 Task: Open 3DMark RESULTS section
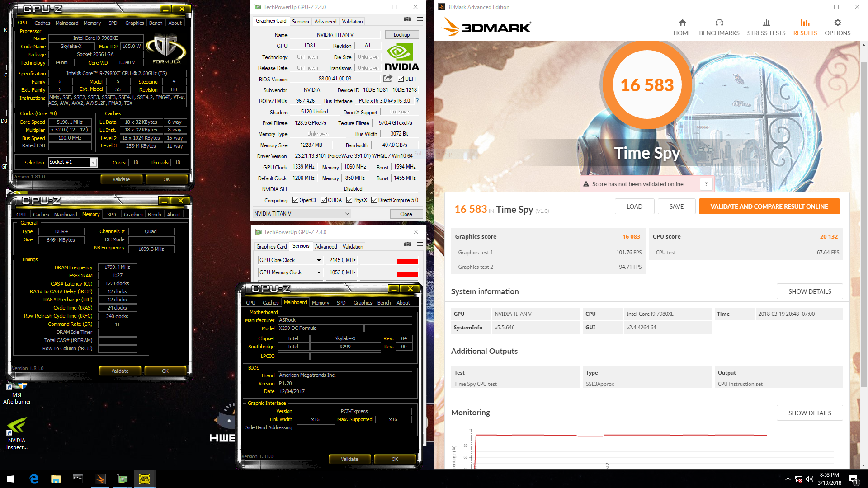point(805,28)
